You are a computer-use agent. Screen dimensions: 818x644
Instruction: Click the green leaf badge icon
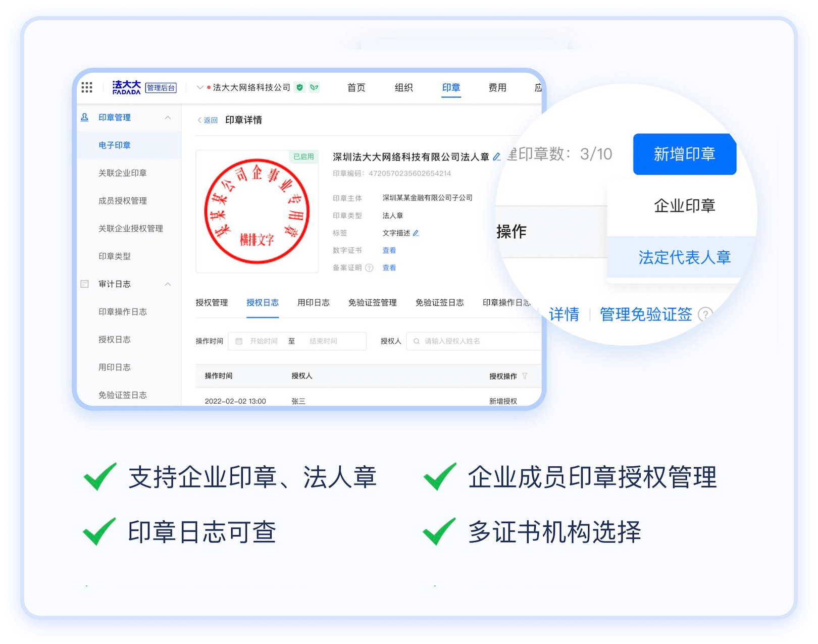[x=314, y=87]
